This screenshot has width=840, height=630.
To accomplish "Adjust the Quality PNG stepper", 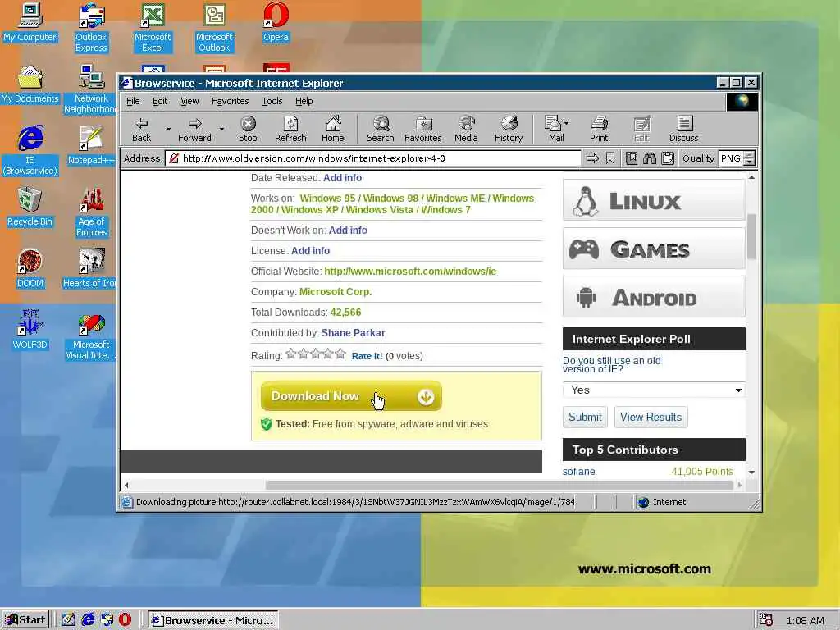I will (x=750, y=158).
